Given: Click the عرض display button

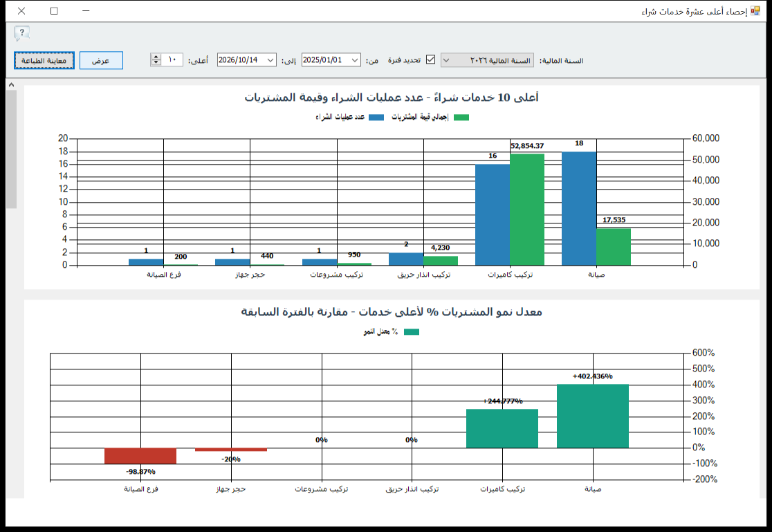Looking at the screenshot, I should (x=101, y=61).
